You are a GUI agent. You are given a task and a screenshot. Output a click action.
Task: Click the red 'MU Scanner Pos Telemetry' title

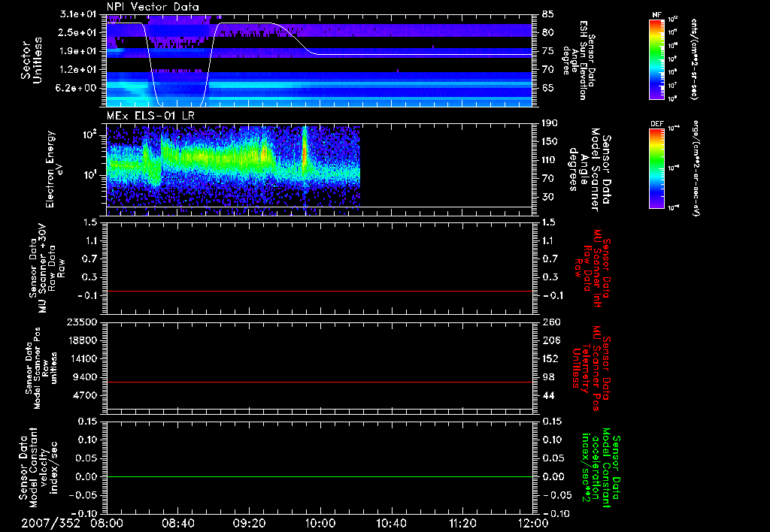pos(591,368)
